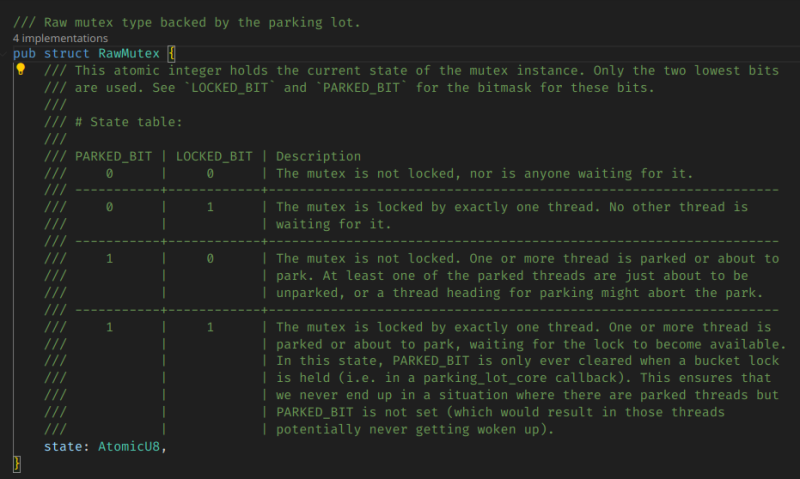Place cursor on the state field name

coord(66,445)
